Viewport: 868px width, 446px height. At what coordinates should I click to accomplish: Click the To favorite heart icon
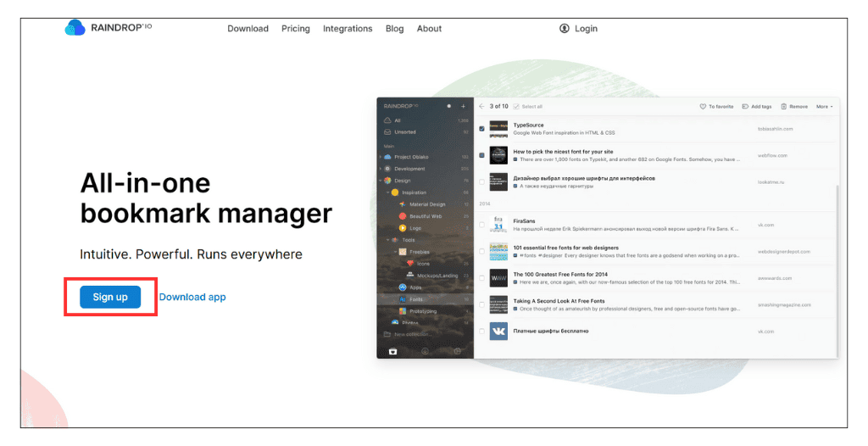click(703, 107)
